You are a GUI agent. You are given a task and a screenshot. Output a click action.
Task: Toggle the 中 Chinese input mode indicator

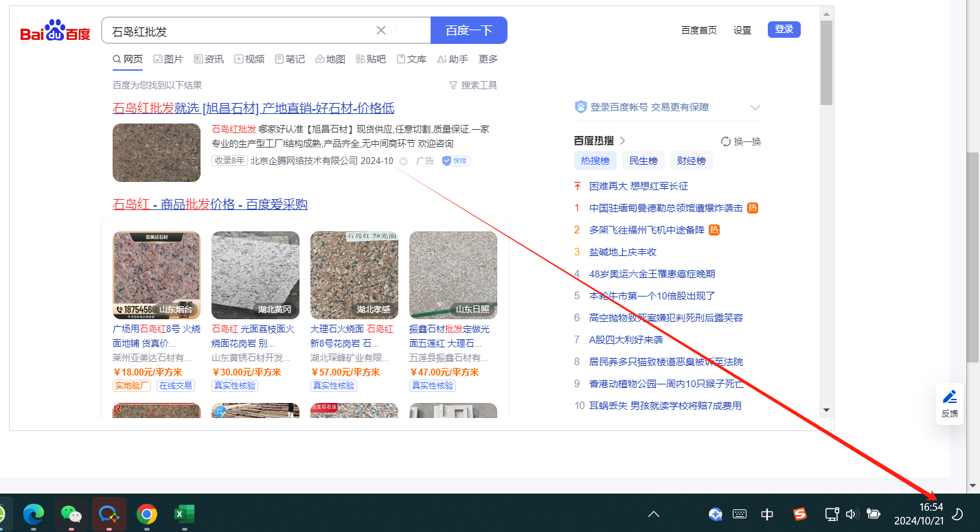point(768,514)
